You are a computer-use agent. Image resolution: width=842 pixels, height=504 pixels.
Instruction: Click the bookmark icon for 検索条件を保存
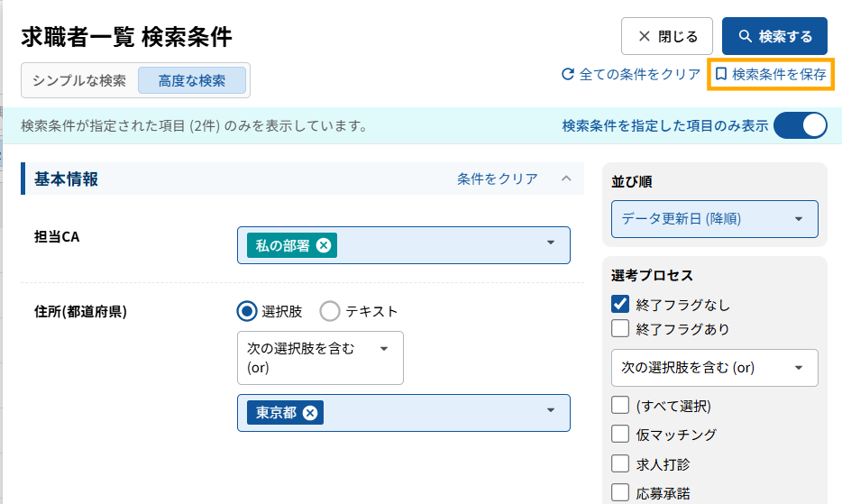(721, 75)
